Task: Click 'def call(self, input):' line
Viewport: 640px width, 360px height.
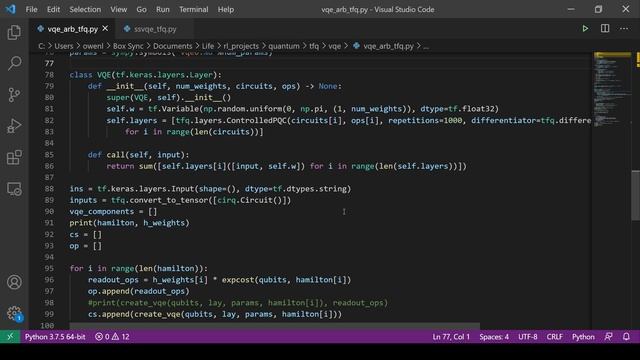Action: tap(138, 155)
